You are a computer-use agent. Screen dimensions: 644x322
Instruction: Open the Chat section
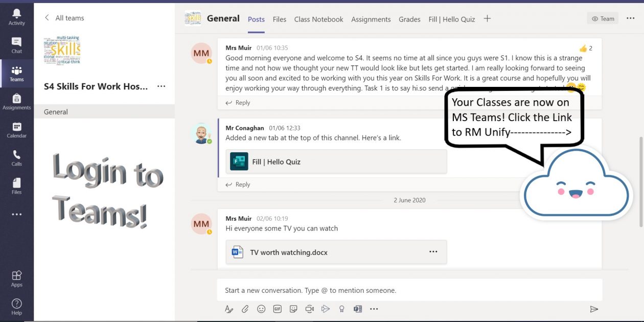click(16, 45)
